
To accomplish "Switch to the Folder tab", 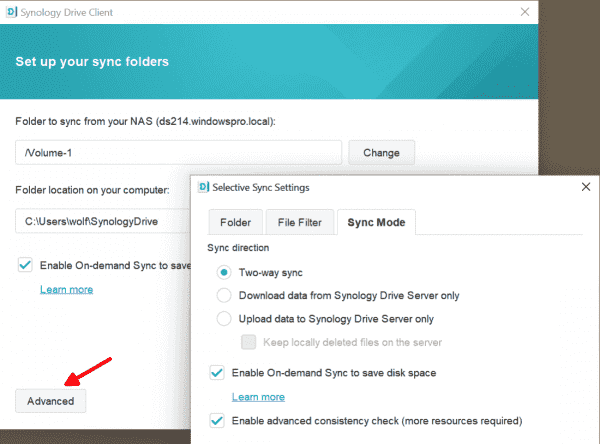I will (x=235, y=222).
